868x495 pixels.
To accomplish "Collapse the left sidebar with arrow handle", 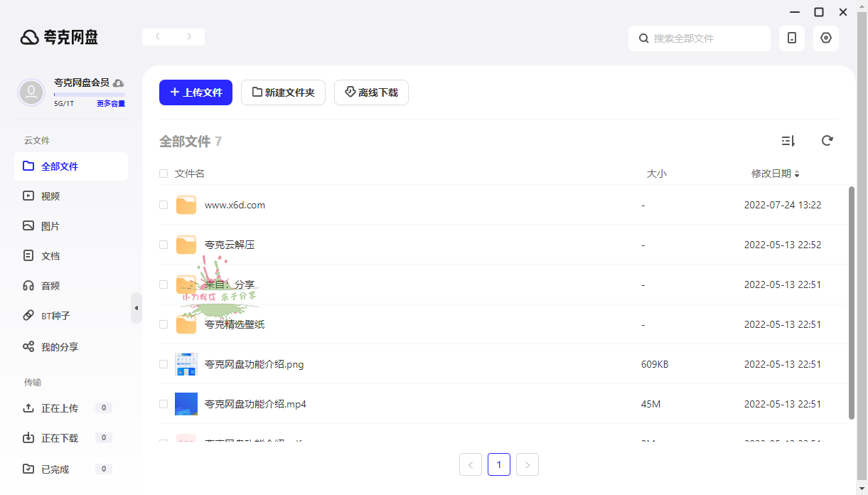I will (x=136, y=308).
